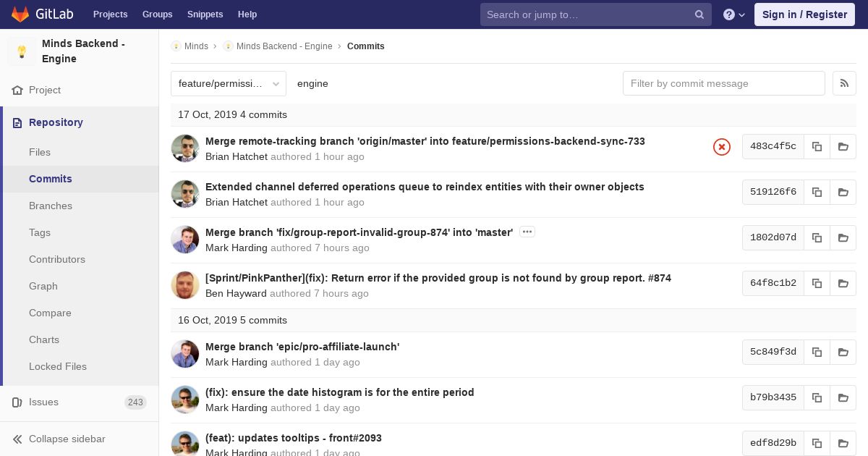Open author Brian Hatchet on the Merge remote-tracking commit
The width and height of the screenshot is (868, 456).
[237, 156]
